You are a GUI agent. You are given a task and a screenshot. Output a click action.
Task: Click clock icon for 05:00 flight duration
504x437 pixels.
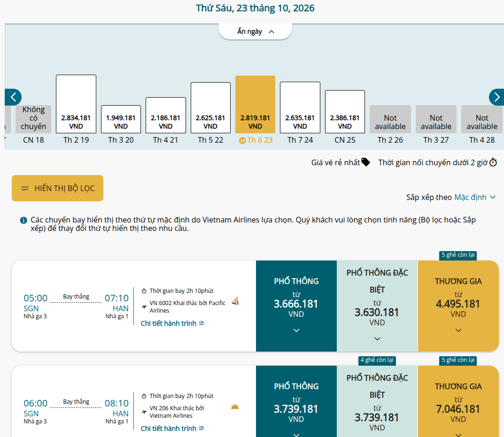(144, 291)
